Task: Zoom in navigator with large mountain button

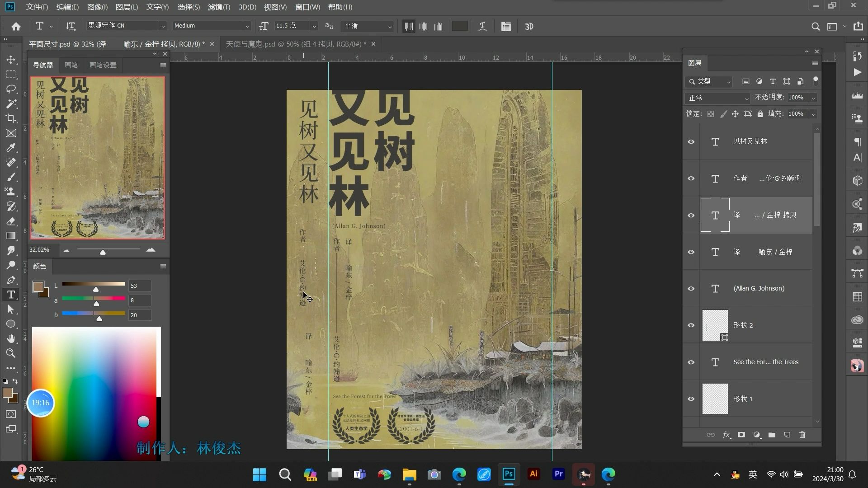Action: pos(151,250)
